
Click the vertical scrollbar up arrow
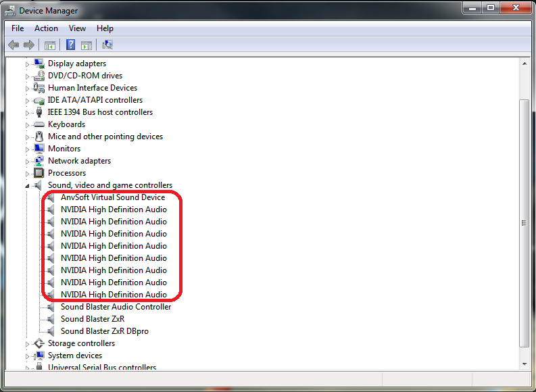[x=525, y=64]
